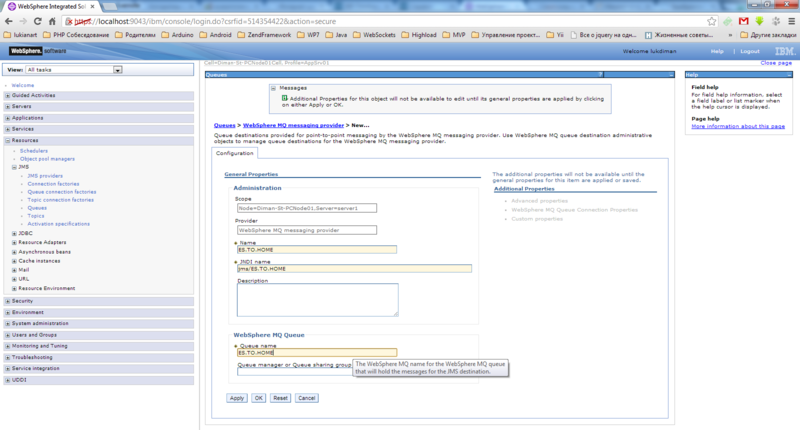Open the browser home page icon

[x=52, y=21]
